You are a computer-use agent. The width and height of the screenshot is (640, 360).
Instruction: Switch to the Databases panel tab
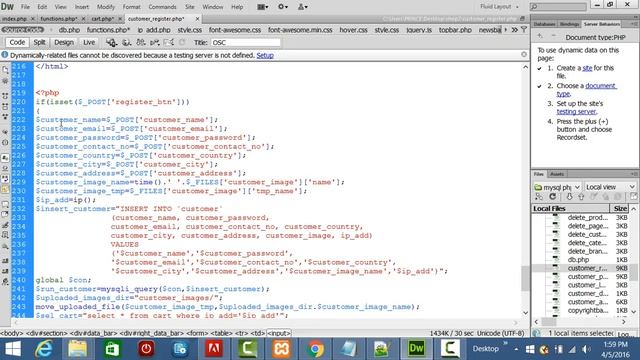point(544,24)
